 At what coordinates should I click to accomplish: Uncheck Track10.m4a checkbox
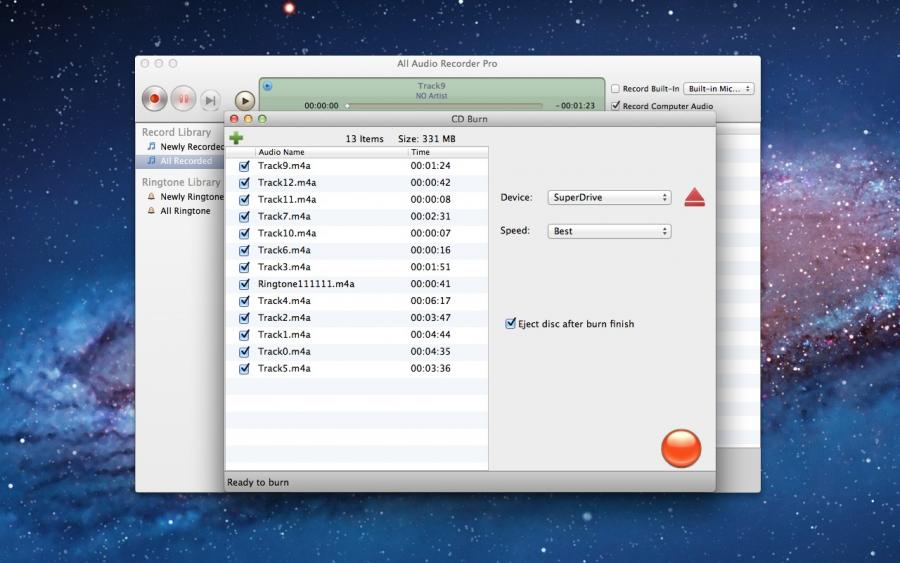(x=245, y=234)
